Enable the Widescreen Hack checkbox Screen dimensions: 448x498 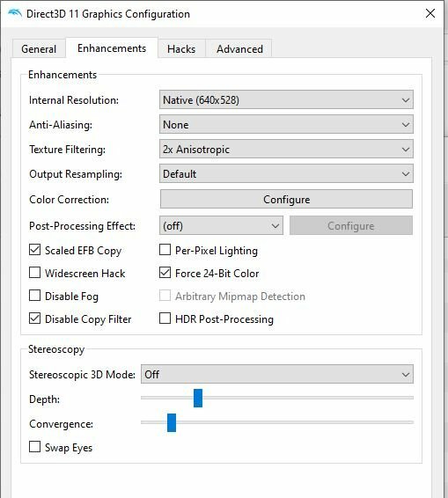34,273
